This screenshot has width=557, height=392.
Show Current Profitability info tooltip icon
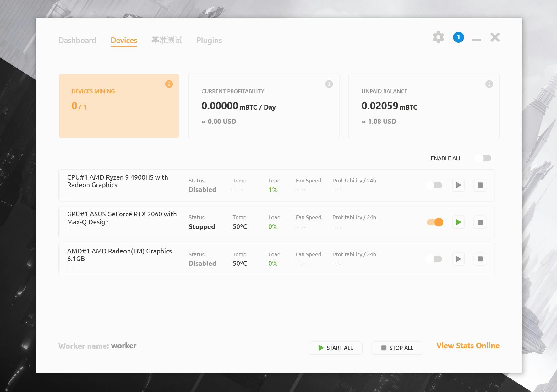(329, 84)
